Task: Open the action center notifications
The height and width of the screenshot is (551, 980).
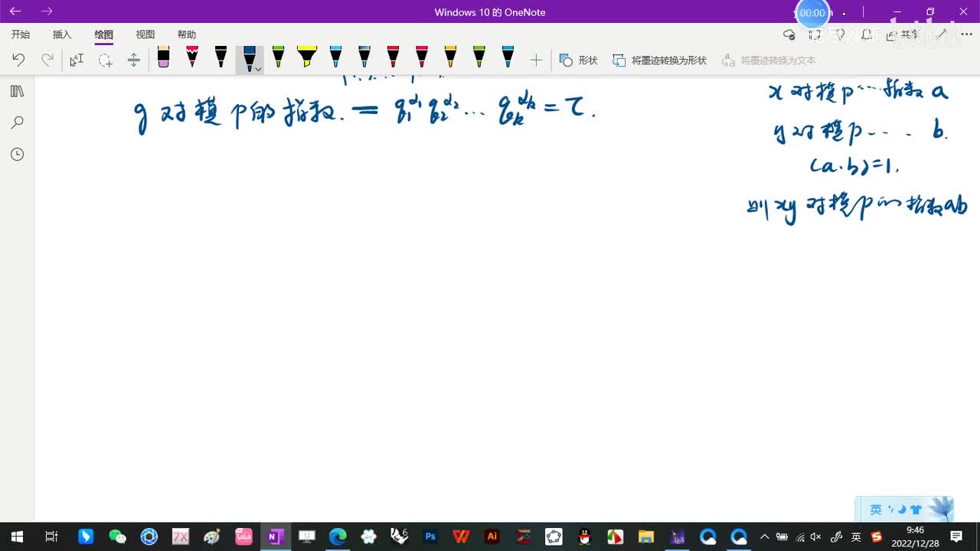Action: [x=956, y=536]
